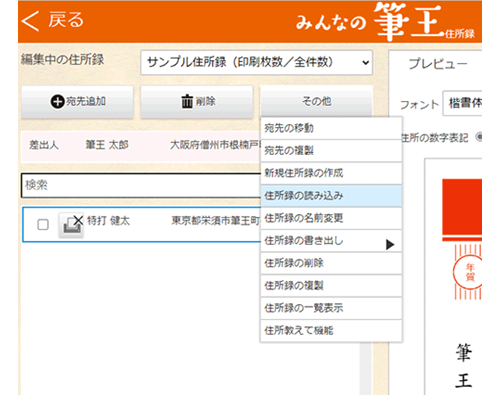Image resolution: width=500 pixels, height=395 pixels.
Task: Click the みんなの筆王 logo
Action: (x=386, y=22)
